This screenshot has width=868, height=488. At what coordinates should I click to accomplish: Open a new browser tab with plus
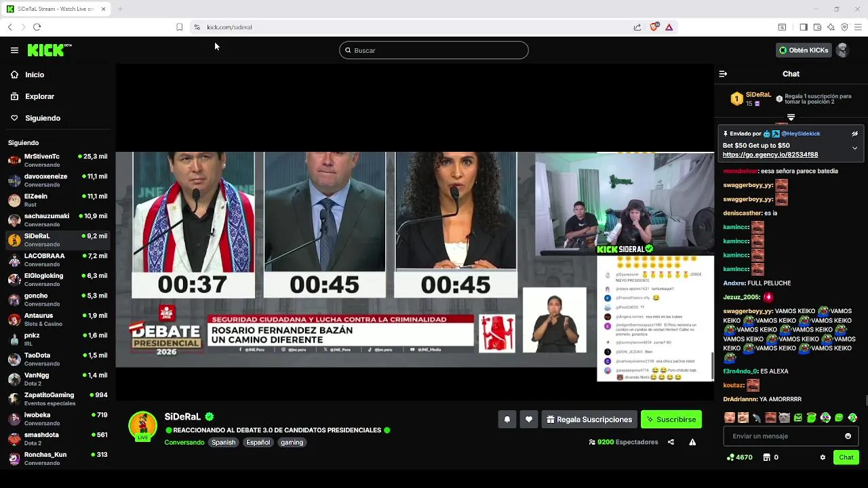[x=120, y=9]
